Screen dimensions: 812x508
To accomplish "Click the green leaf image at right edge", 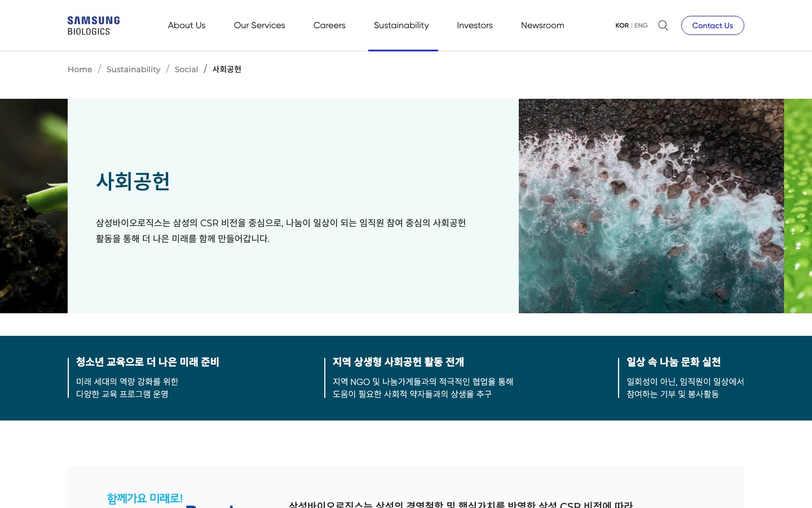I will pyautogui.click(x=798, y=206).
